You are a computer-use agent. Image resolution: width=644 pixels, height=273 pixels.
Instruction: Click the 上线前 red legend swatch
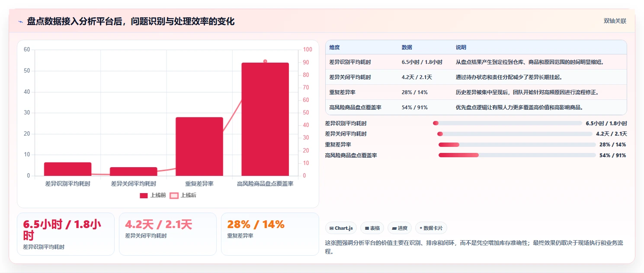coord(144,196)
